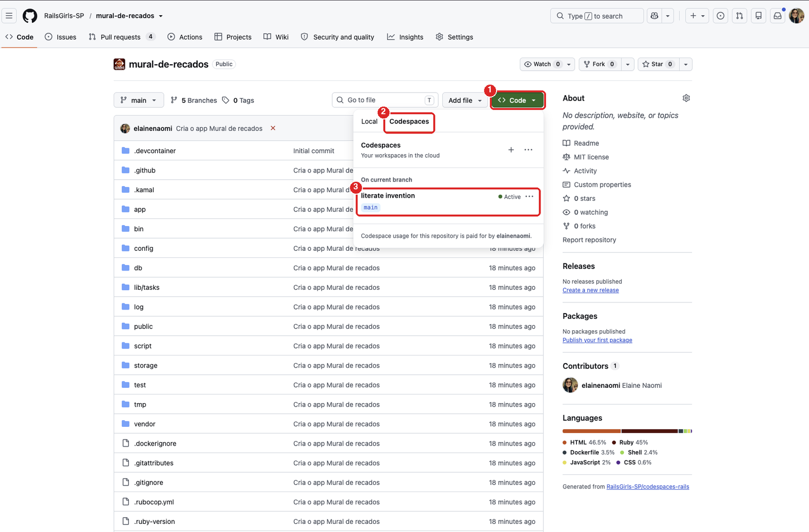Switch to the Local tab

click(369, 121)
